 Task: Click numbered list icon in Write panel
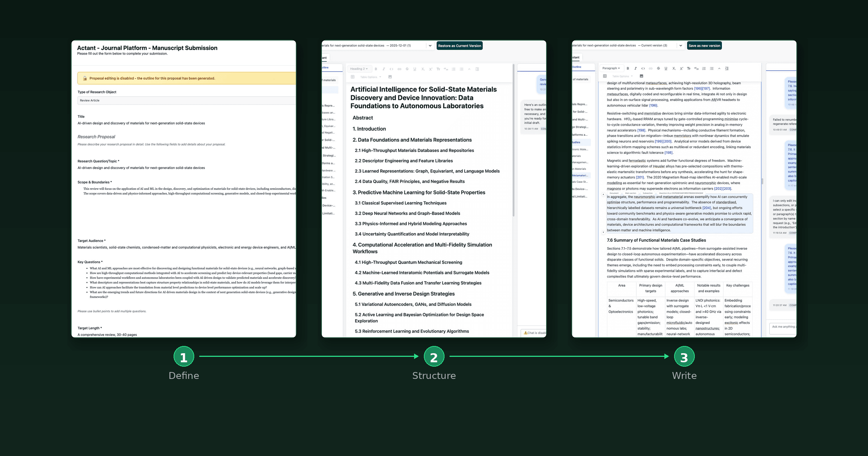[x=704, y=68]
